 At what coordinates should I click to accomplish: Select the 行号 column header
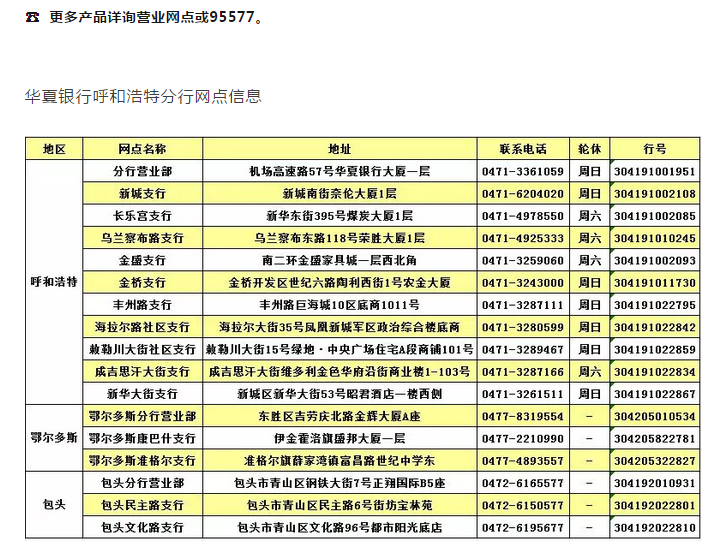(655, 149)
